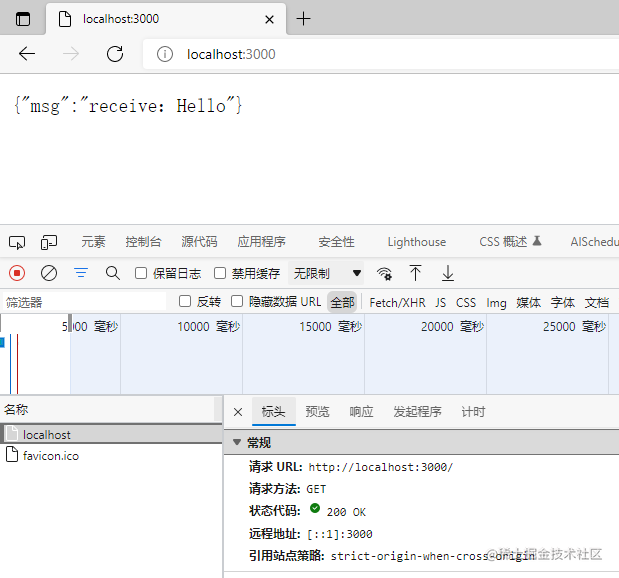The width and height of the screenshot is (619, 578).
Task: Tick the 反转 checkbox
Action: [x=185, y=301]
